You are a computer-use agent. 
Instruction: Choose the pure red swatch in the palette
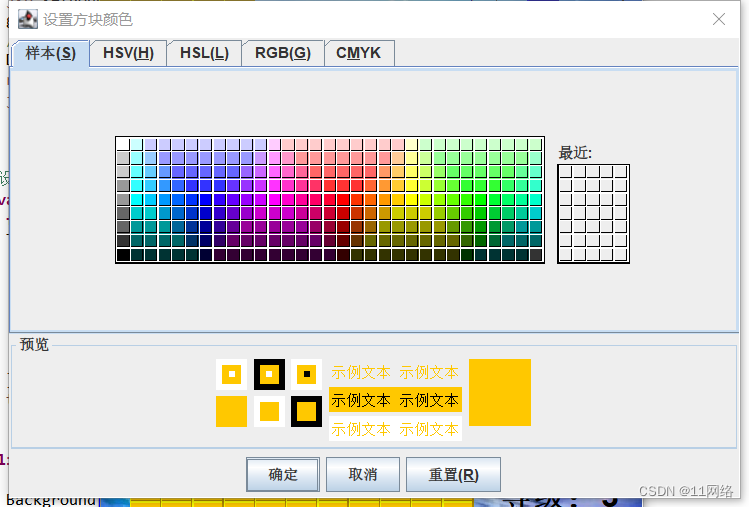pyautogui.click(x=343, y=199)
